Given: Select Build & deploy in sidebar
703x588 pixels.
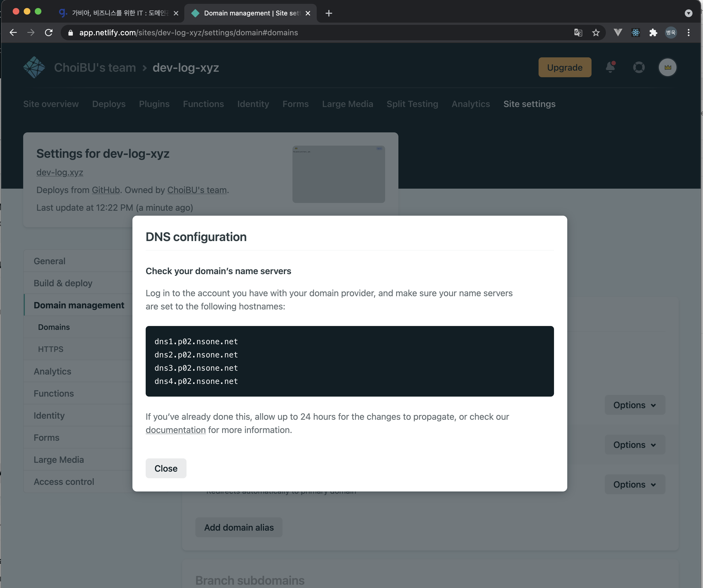Looking at the screenshot, I should pyautogui.click(x=63, y=283).
